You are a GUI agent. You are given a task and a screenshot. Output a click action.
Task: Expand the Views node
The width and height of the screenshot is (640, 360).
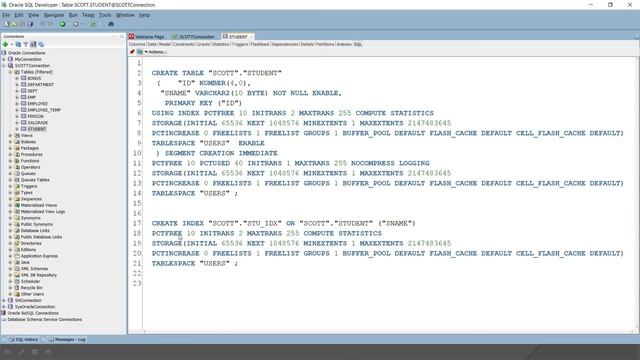(x=11, y=135)
